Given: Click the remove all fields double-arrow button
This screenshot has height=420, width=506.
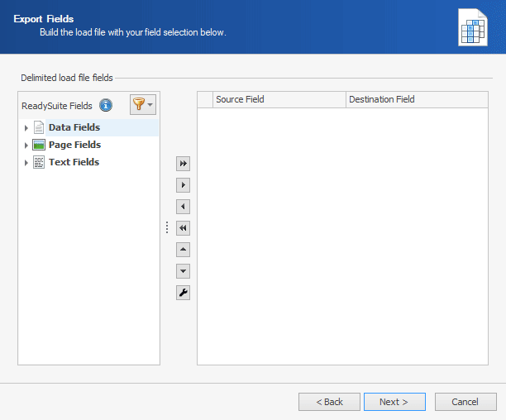Looking at the screenshot, I should pyautogui.click(x=183, y=228).
